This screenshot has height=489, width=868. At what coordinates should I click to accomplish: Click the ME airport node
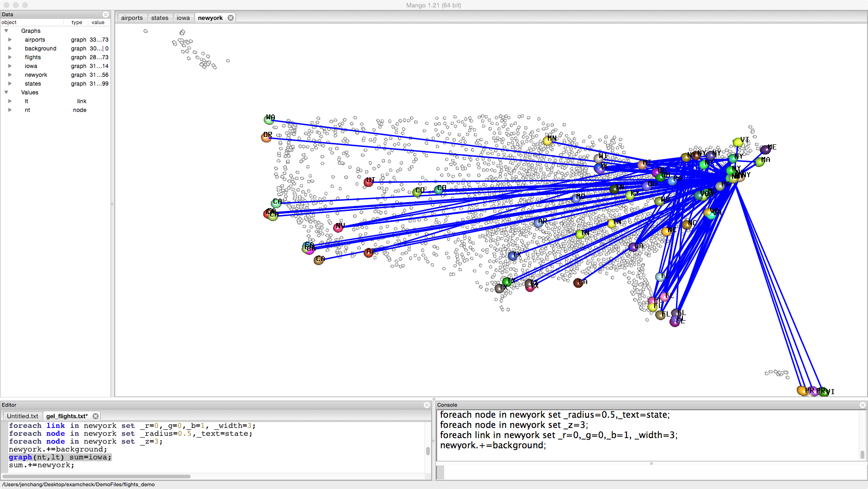(x=765, y=149)
